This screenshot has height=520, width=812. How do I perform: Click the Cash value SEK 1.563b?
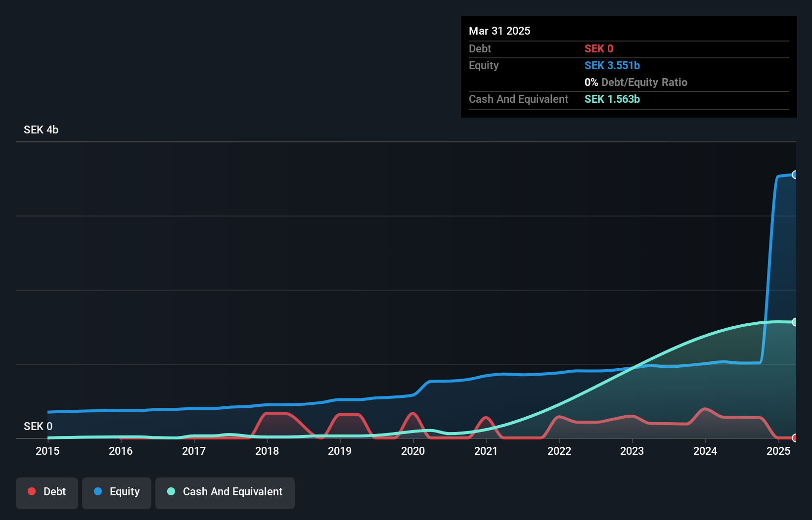[612, 99]
